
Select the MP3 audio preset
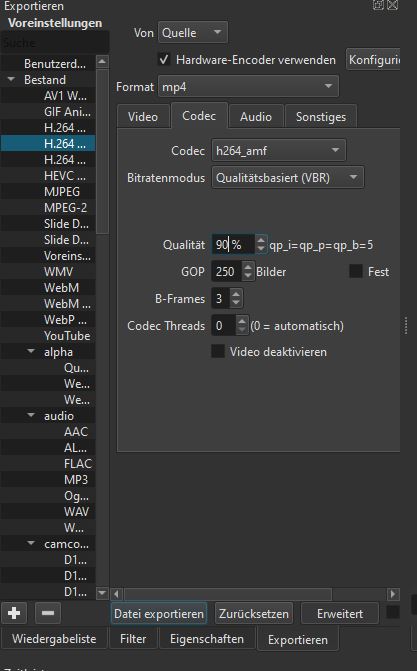pyautogui.click(x=48, y=480)
